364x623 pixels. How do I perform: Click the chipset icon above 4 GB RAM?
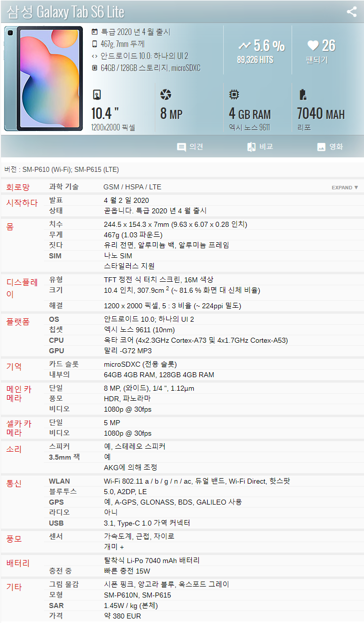[234, 95]
